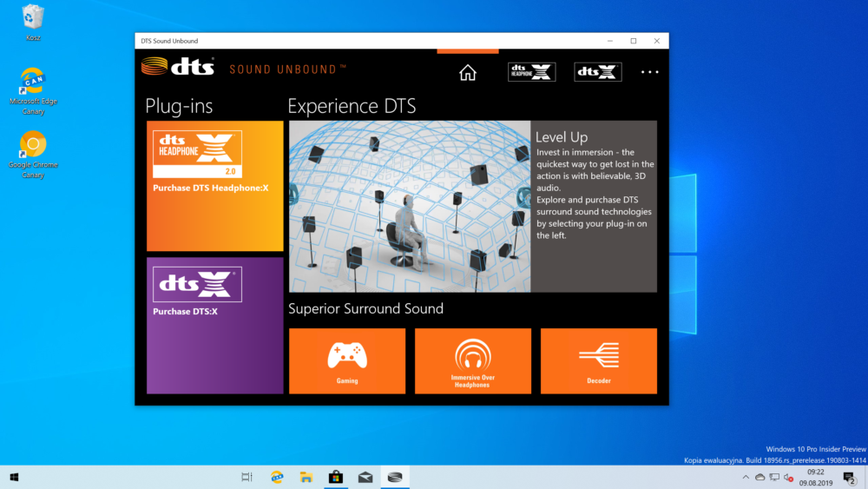Open the DTS:X tab in header
This screenshot has height=489, width=868.
click(x=598, y=72)
